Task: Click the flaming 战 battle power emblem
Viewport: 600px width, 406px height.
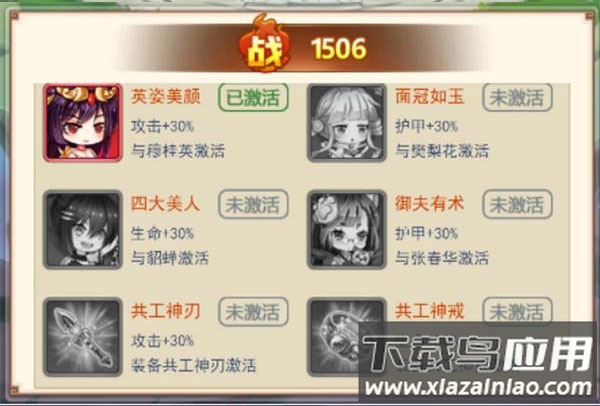Action: click(x=265, y=45)
